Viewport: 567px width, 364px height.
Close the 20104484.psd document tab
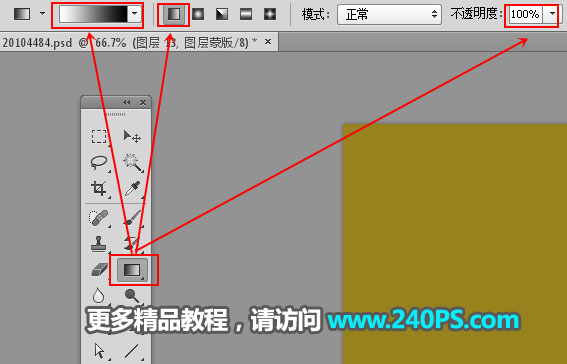(268, 42)
